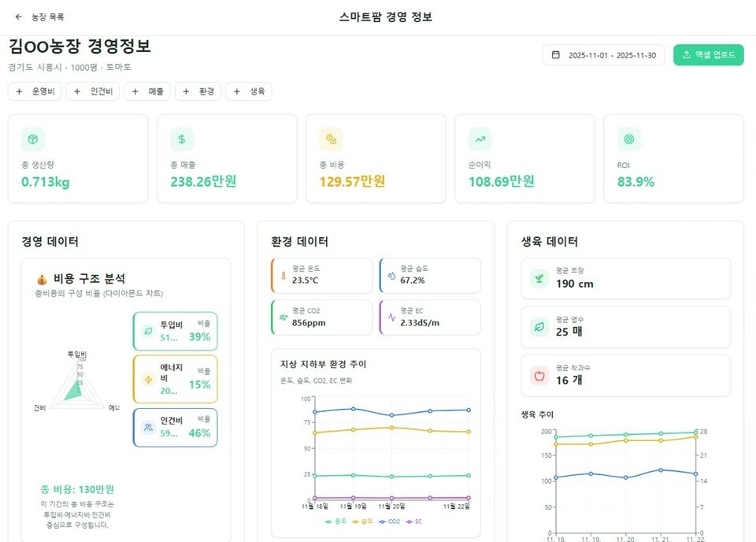The width and height of the screenshot is (756, 542).
Task: Select the 생육 category chip
Action: pyautogui.click(x=249, y=92)
